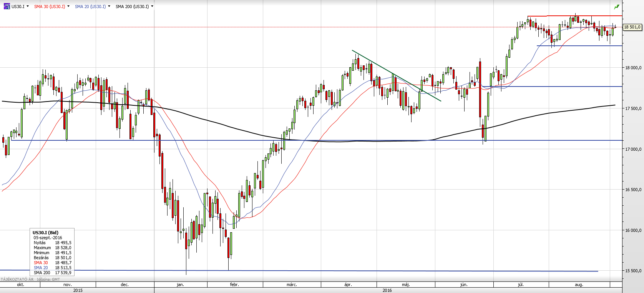Click the green chart arrow icon
644x293 pixels.
click(617, 7)
